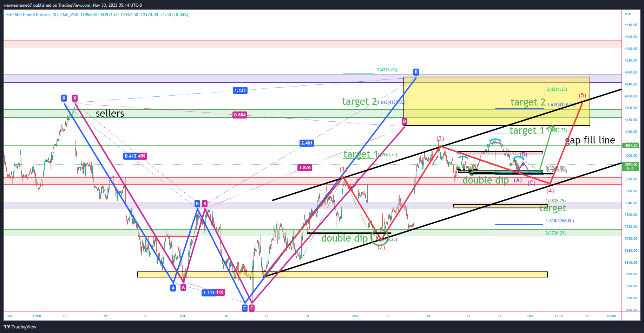Select the 2(4211.25) Fibonacci level label
The height and width of the screenshot is (333, 644).
tap(557, 89)
